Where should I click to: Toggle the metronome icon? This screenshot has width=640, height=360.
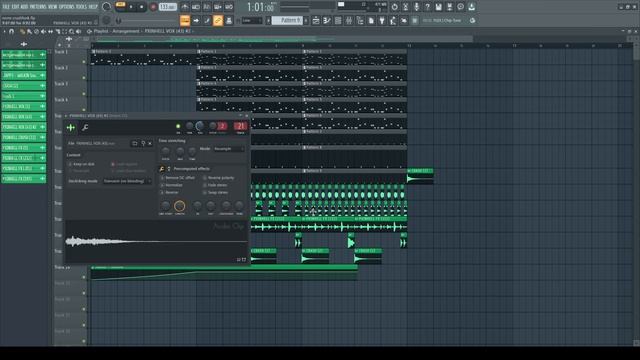coord(185,7)
